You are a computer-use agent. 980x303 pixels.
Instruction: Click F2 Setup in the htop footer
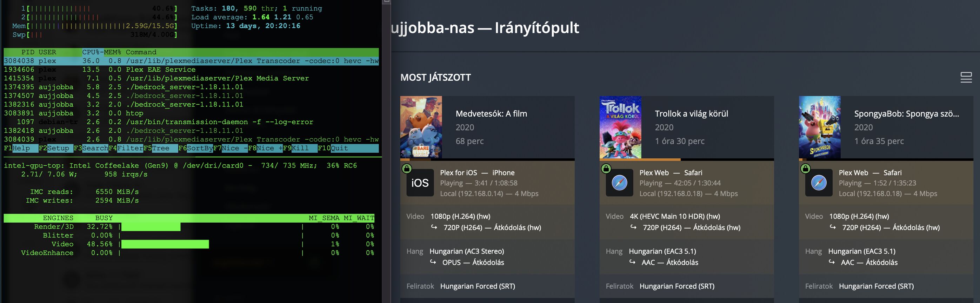(56, 148)
